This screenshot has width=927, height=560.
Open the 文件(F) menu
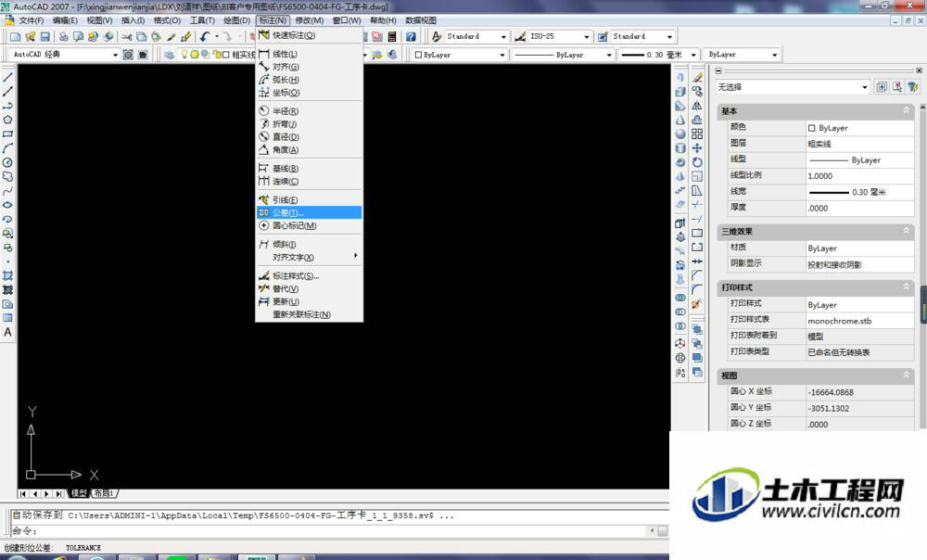32,20
